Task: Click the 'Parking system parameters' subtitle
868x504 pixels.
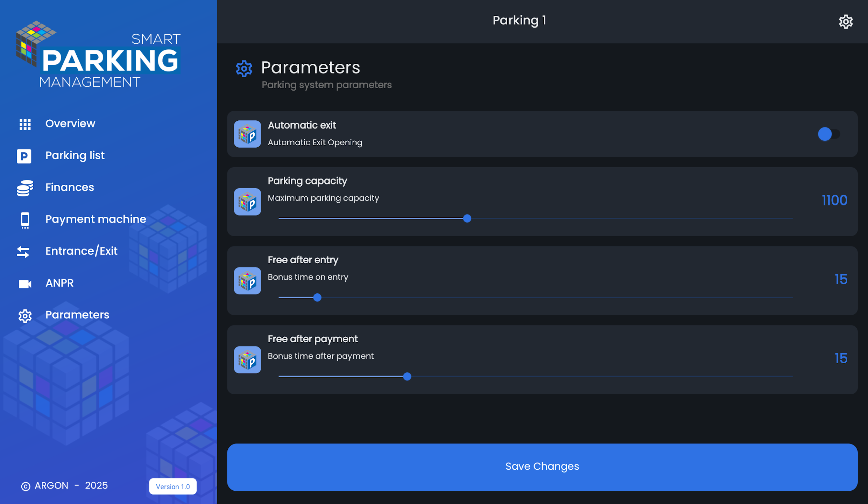Action: click(x=326, y=85)
